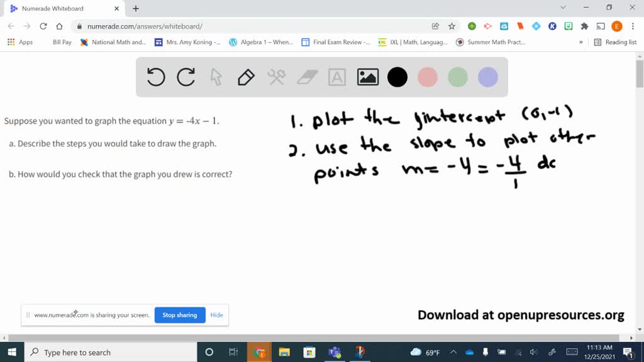Select the pink color swatch

coord(428,77)
